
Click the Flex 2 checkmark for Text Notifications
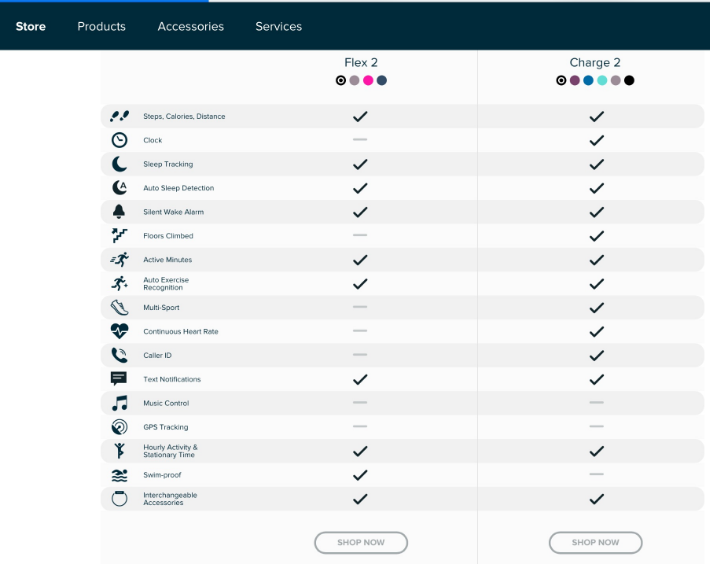(x=360, y=379)
